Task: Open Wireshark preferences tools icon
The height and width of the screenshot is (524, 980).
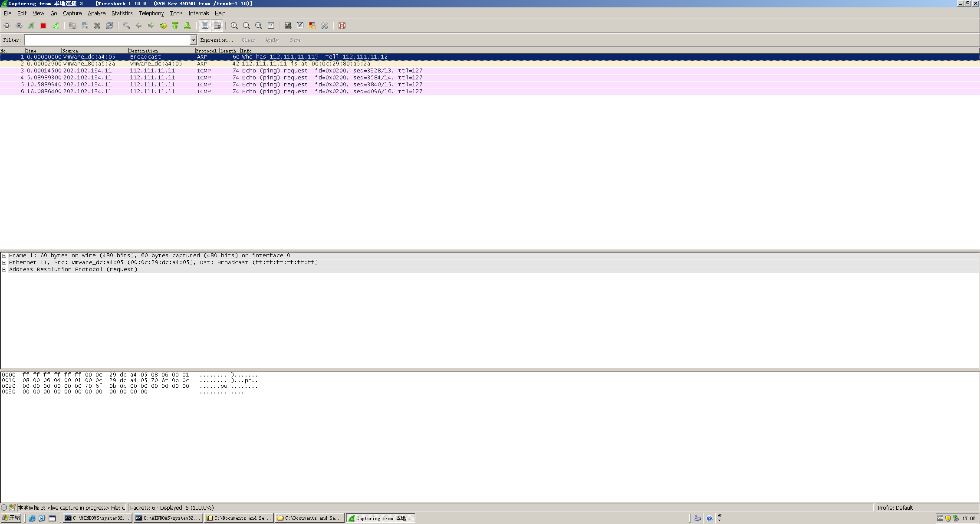Action: click(325, 26)
